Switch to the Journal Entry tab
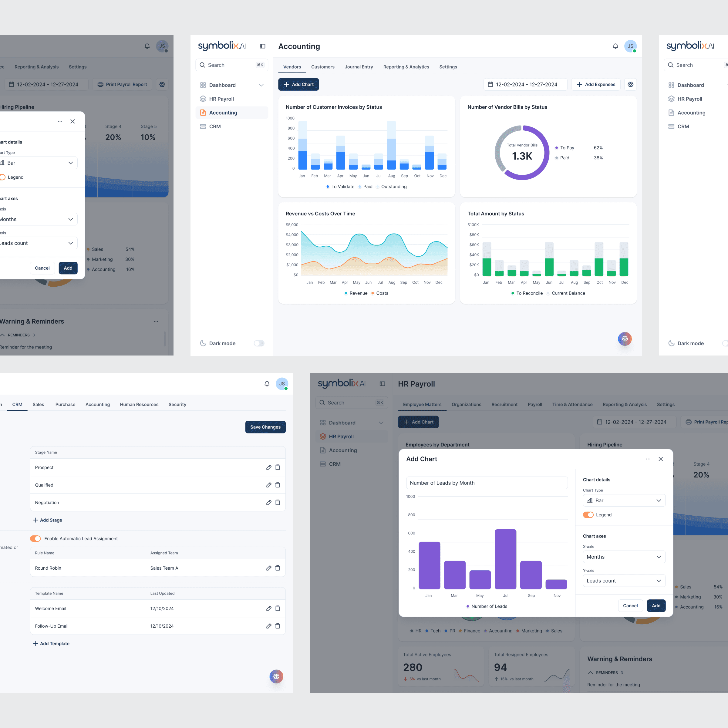Viewport: 728px width, 728px height. click(x=358, y=67)
